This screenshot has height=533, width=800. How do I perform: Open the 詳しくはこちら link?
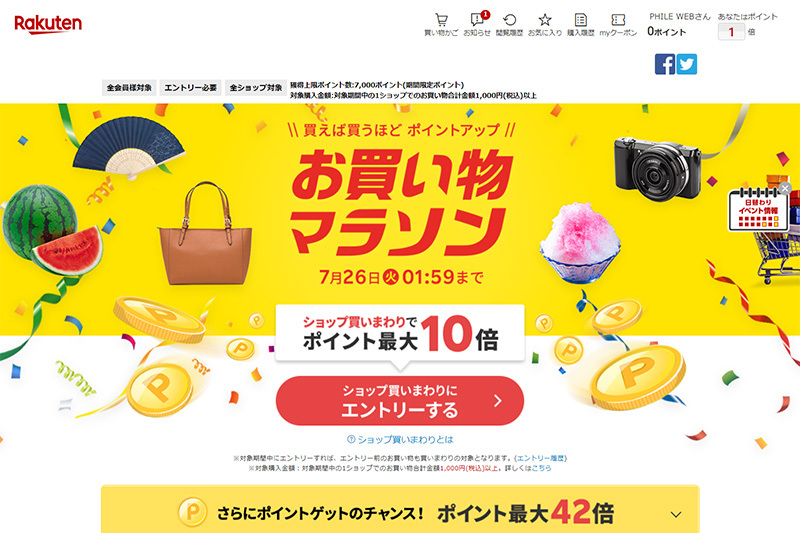[x=541, y=468]
